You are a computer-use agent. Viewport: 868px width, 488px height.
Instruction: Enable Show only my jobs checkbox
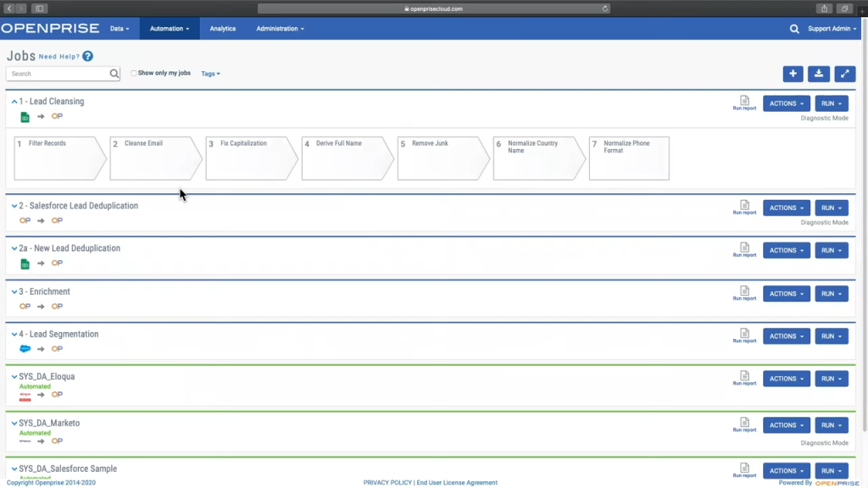point(134,74)
